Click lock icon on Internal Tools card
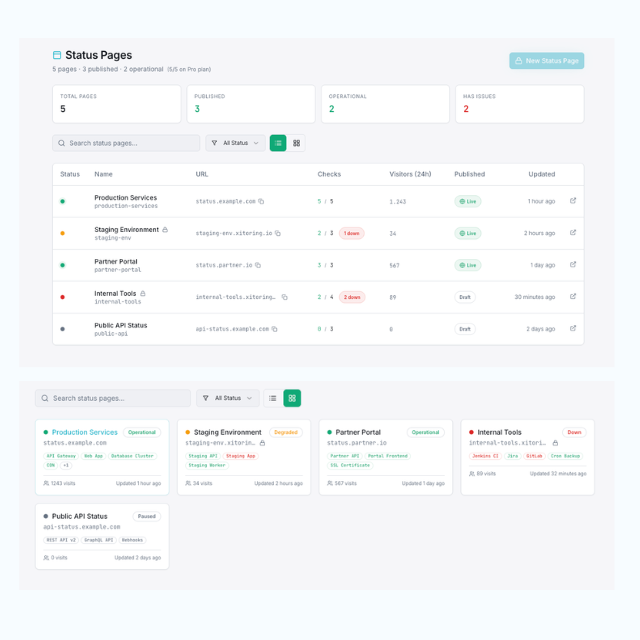This screenshot has height=640, width=640. 556,443
